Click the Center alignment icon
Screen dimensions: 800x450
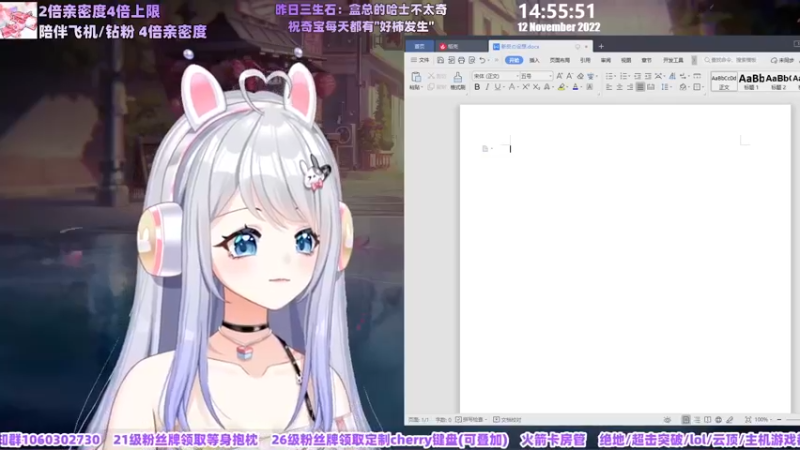619,87
